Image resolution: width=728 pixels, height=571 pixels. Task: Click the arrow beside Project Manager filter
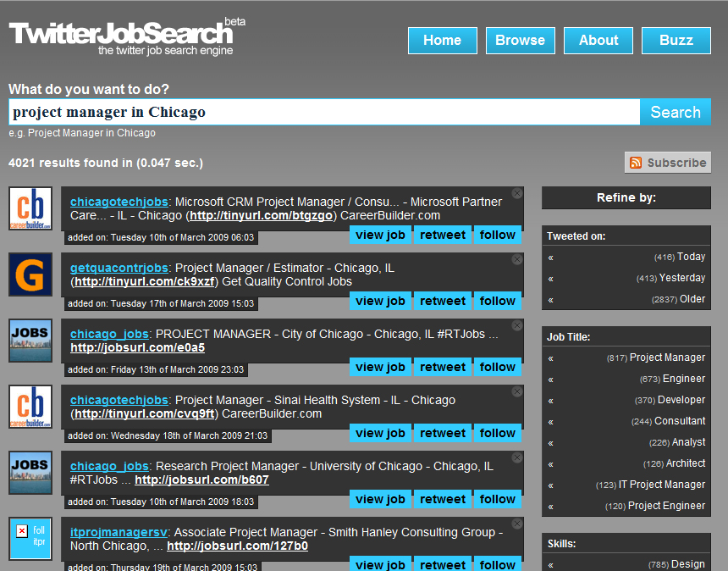(550, 358)
